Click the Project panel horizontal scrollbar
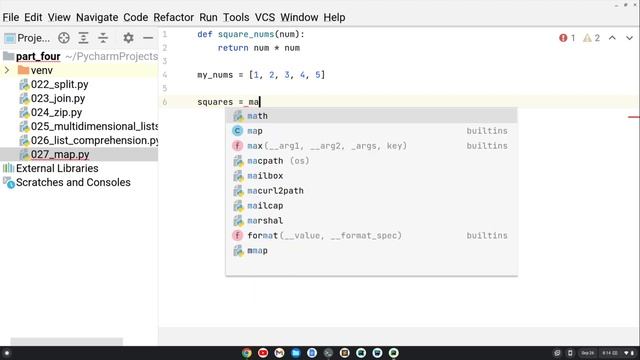 click(67, 341)
